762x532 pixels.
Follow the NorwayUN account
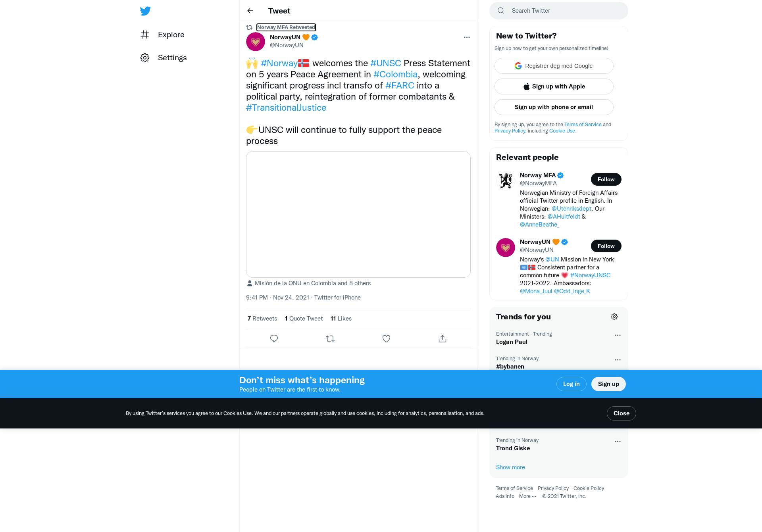click(x=606, y=246)
